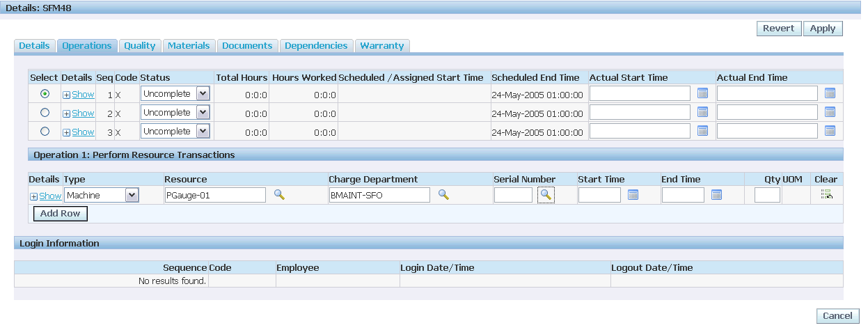Image resolution: width=868 pixels, height=330 pixels.
Task: Open the Dependencies tab
Action: [316, 45]
